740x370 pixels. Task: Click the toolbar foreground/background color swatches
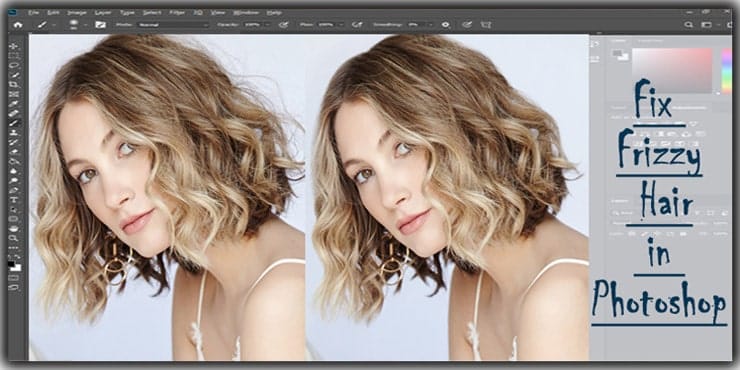(x=14, y=266)
